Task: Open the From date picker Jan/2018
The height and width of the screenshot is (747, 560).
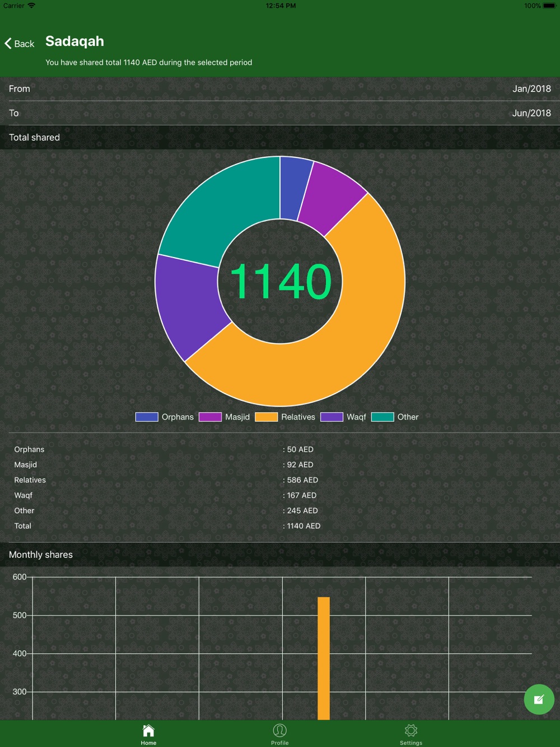Action: pyautogui.click(x=280, y=88)
